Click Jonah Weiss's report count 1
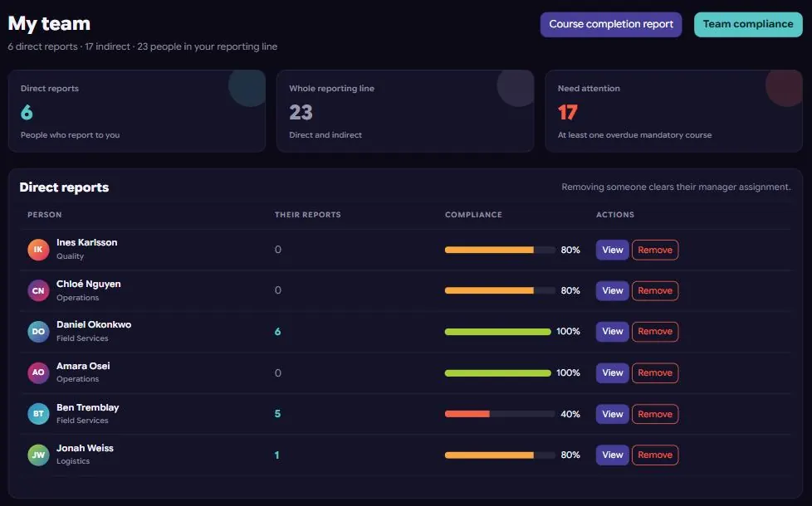 (277, 455)
